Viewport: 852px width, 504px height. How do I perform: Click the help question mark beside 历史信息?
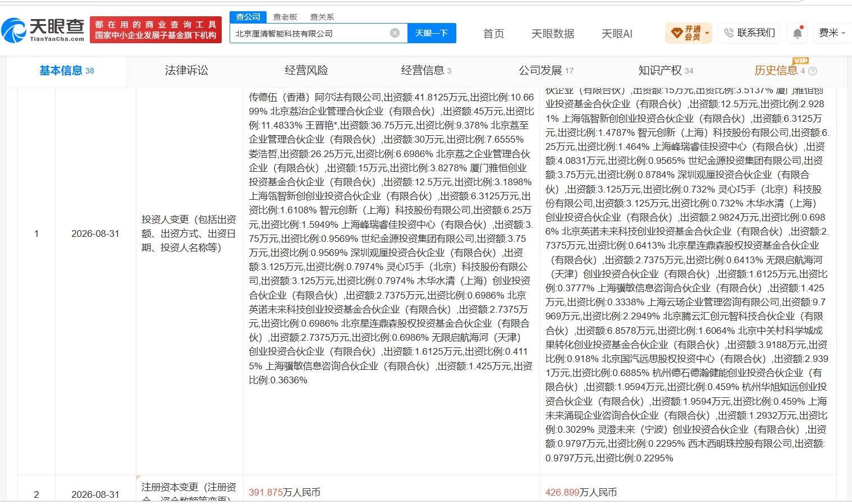pos(813,71)
